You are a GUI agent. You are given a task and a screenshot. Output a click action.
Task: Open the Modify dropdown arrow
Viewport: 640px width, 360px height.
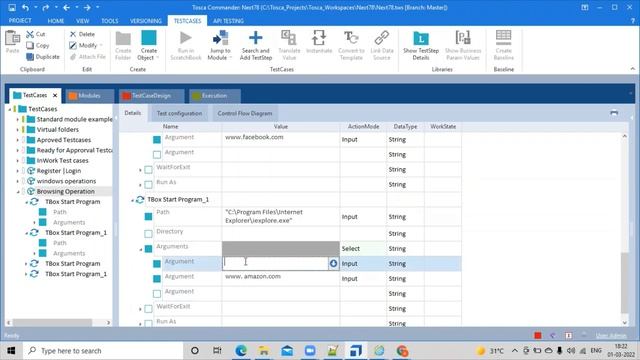tap(101, 45)
